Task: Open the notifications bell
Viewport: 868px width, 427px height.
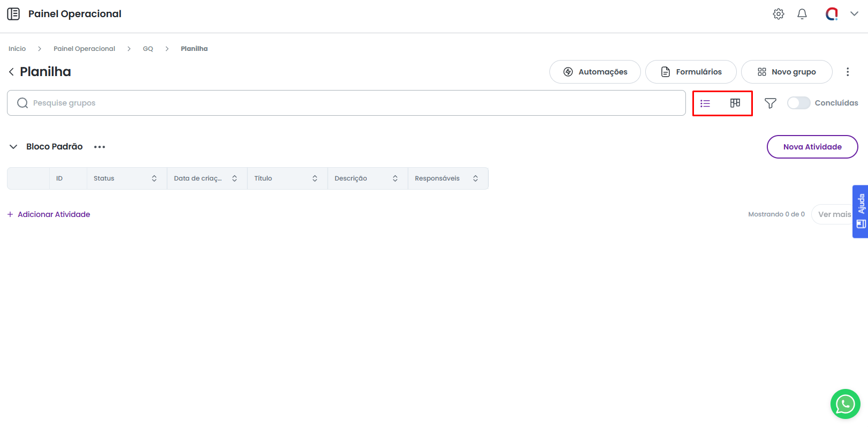Action: point(802,14)
